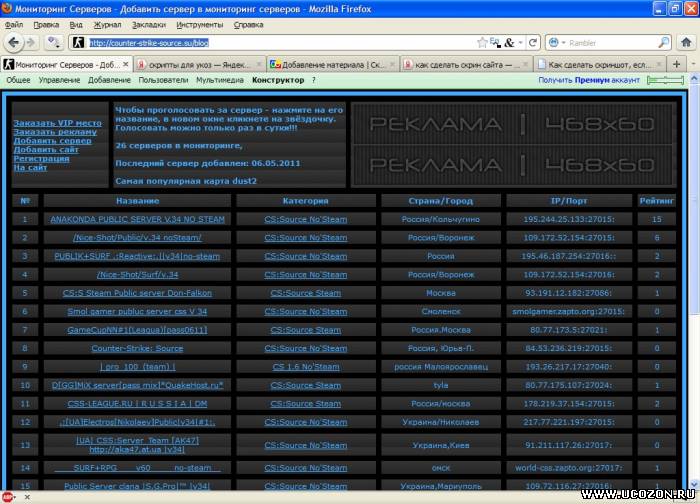
Task: Click Заказать VIP место link
Action: pos(58,123)
